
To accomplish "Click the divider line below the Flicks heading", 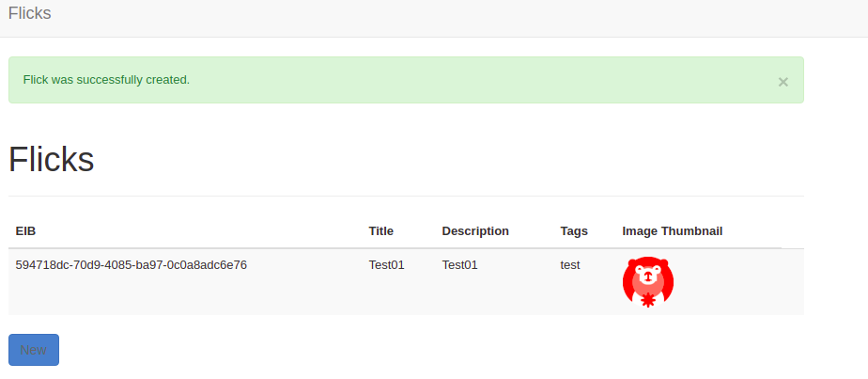I will click(406, 196).
